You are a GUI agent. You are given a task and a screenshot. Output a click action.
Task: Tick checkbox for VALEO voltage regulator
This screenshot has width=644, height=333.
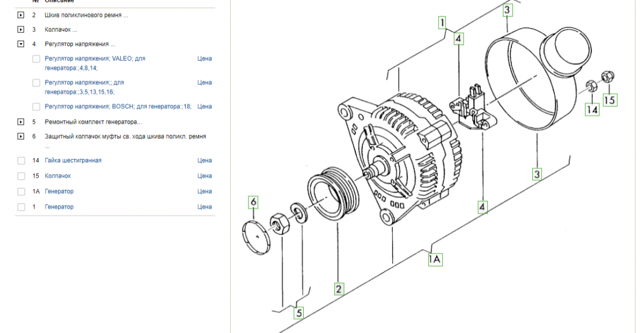pyautogui.click(x=36, y=59)
